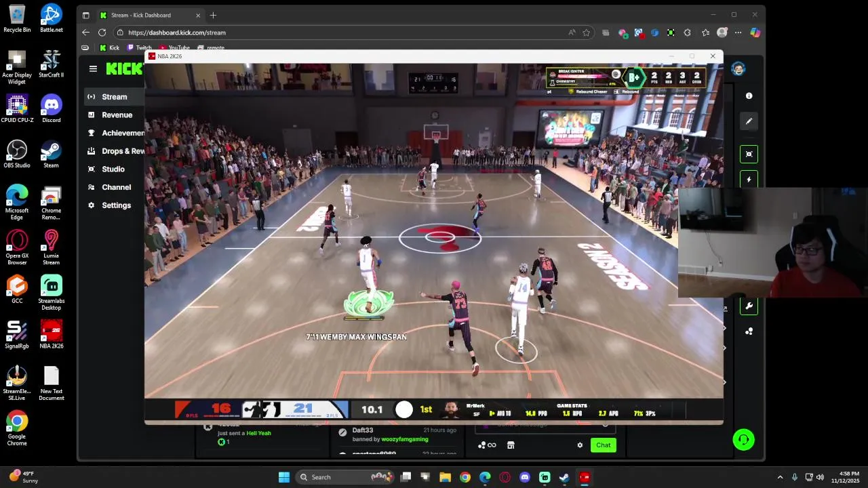Click the Hell Yeah gift text
Viewport: 868px width, 488px height.
pos(258,433)
